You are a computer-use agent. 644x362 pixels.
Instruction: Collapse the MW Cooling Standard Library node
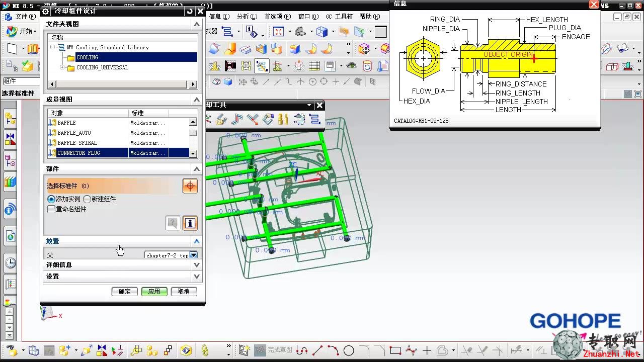tap(53, 47)
